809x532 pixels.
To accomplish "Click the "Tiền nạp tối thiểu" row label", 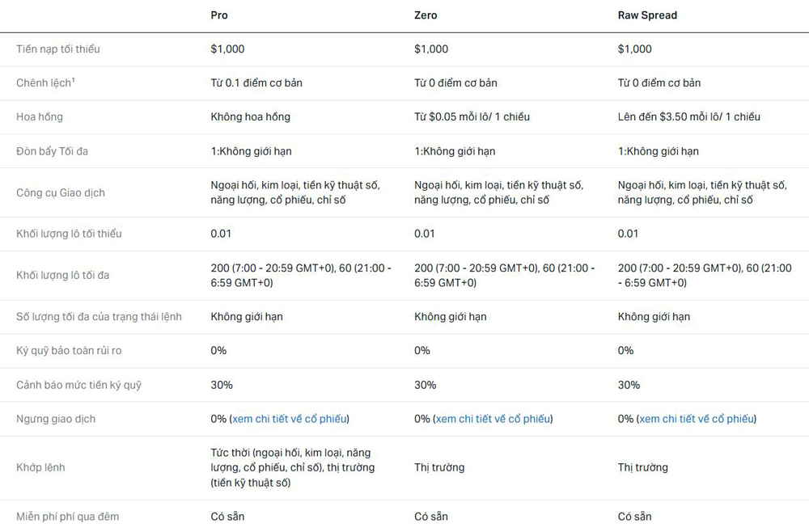I will click(58, 49).
